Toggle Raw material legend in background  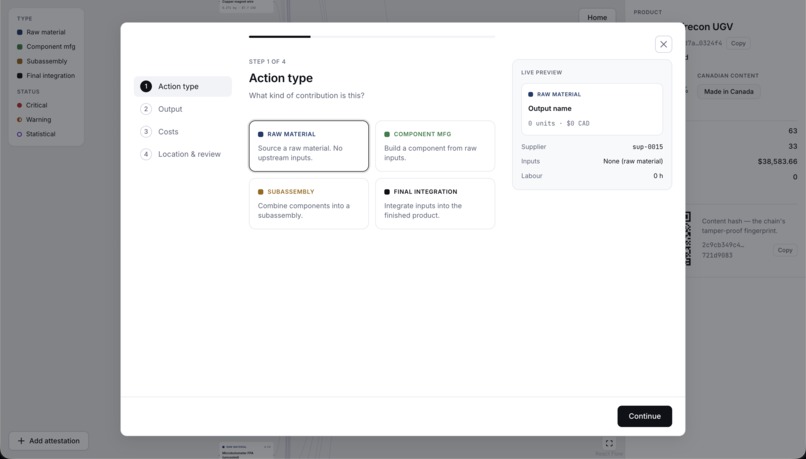coord(41,32)
